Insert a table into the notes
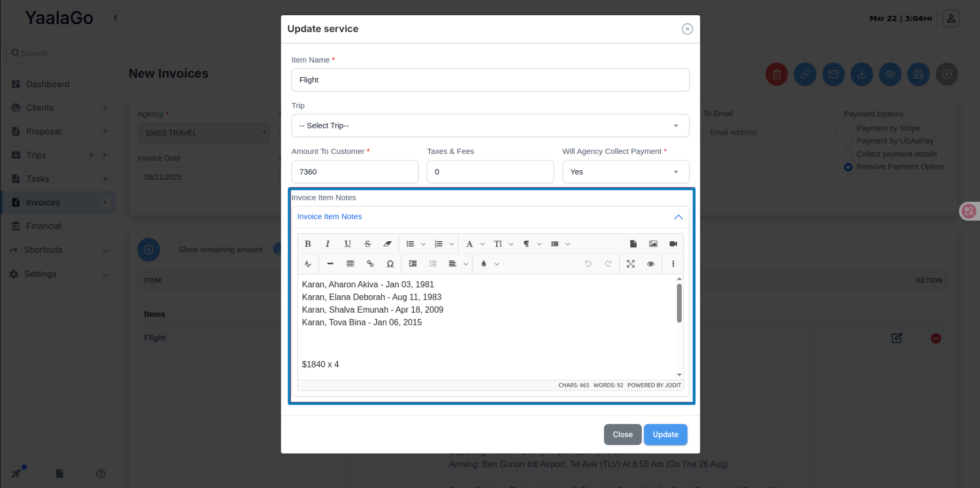980x488 pixels. tap(350, 264)
